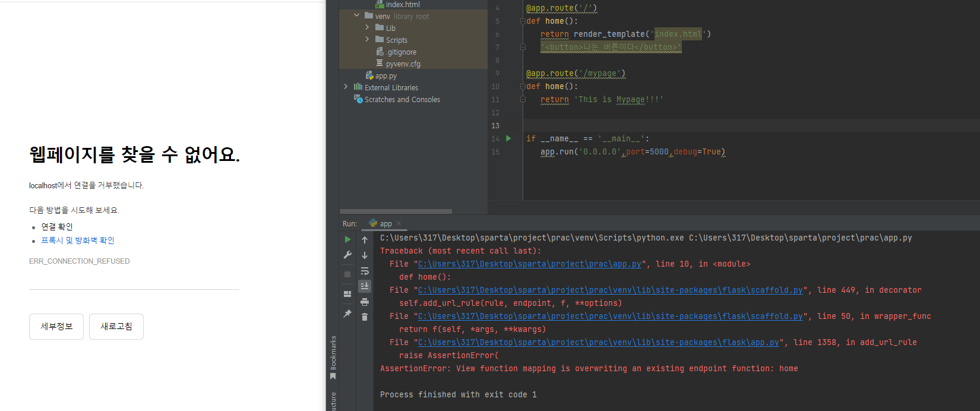Viewport: 980px width, 411px height.
Task: Click the AssertionError message line in console
Action: coord(589,369)
